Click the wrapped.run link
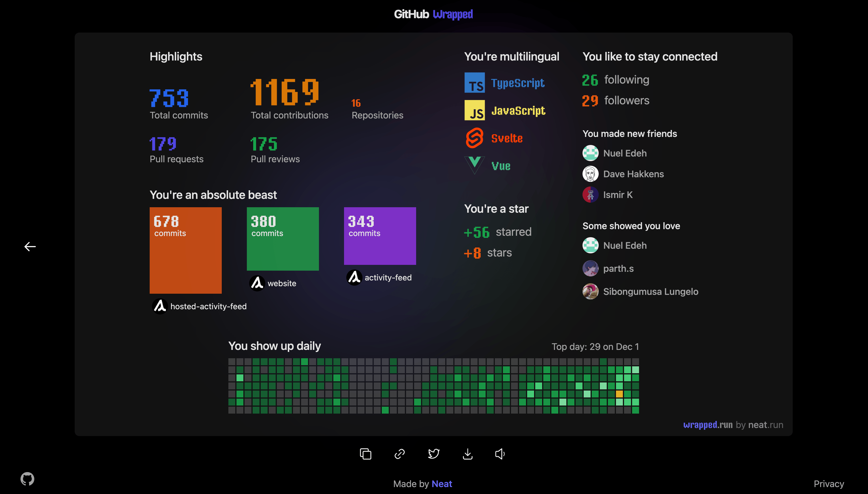 (708, 425)
